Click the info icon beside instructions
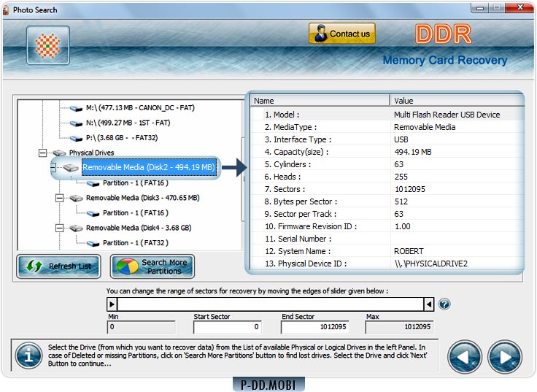 click(28, 356)
